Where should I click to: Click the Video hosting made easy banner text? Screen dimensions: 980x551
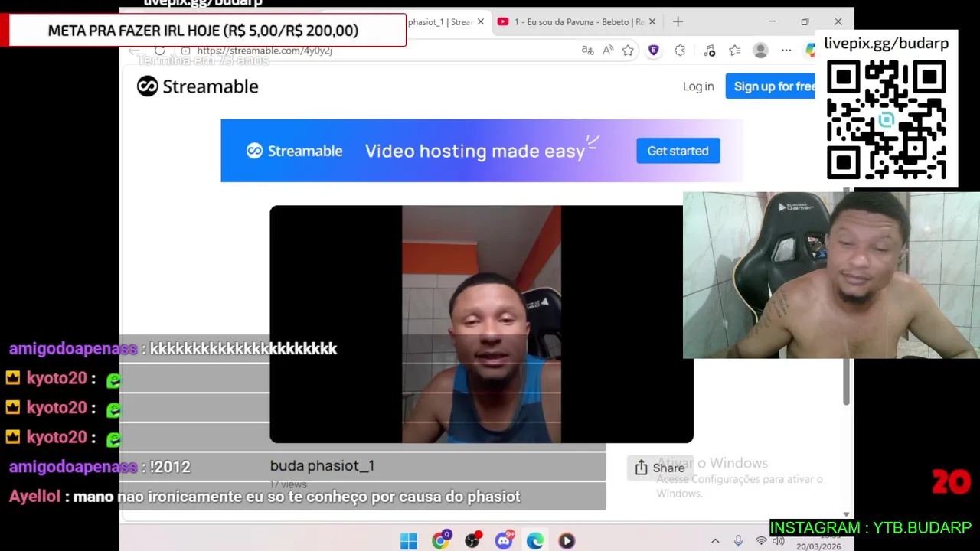click(x=475, y=151)
